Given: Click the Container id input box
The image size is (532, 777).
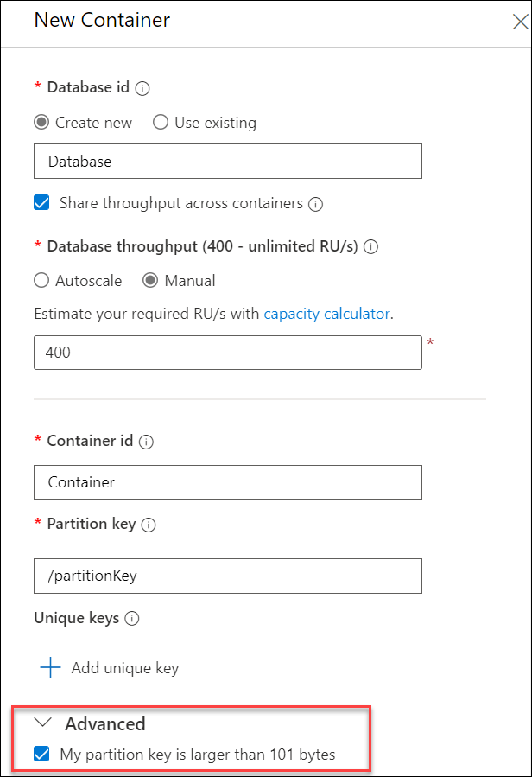Looking at the screenshot, I should coord(227,482).
